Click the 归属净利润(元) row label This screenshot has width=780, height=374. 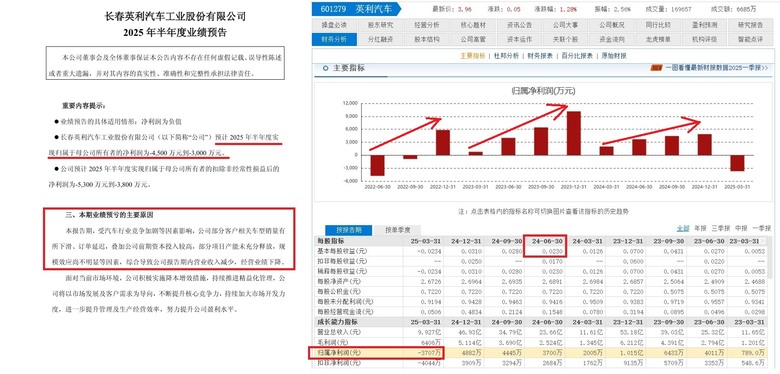[x=338, y=353]
